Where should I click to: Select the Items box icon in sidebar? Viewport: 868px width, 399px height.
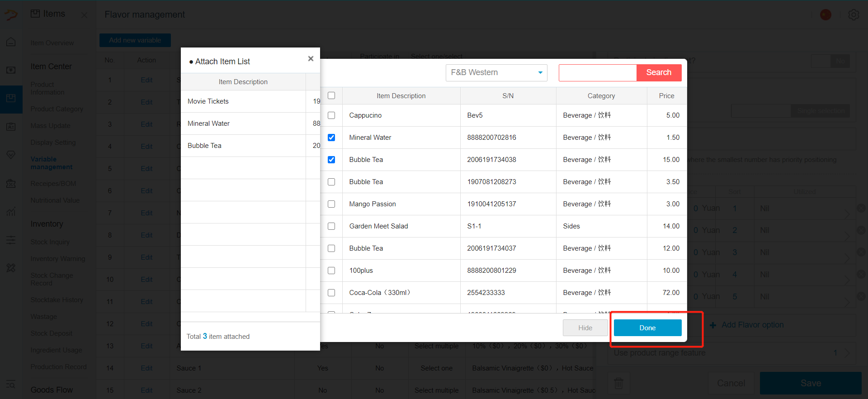(11, 98)
